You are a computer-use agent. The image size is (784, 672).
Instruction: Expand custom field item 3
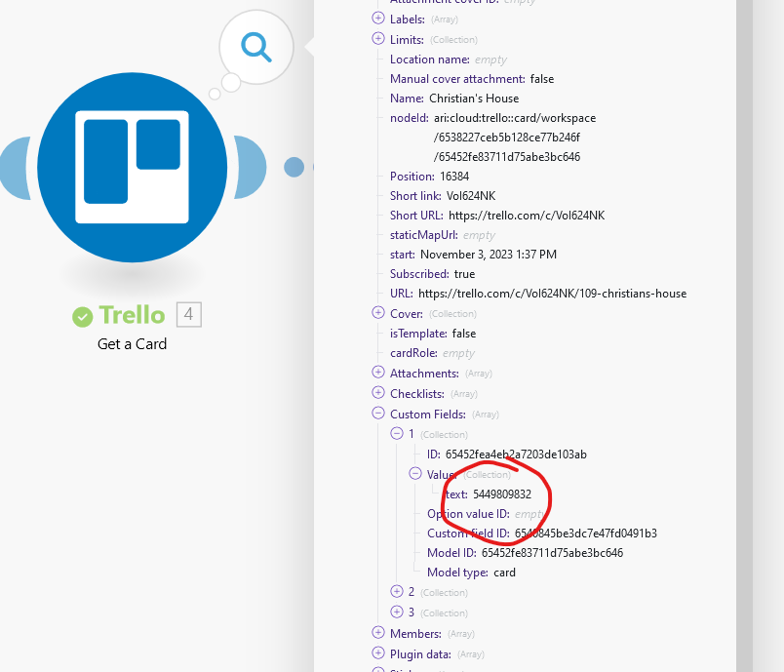(397, 612)
